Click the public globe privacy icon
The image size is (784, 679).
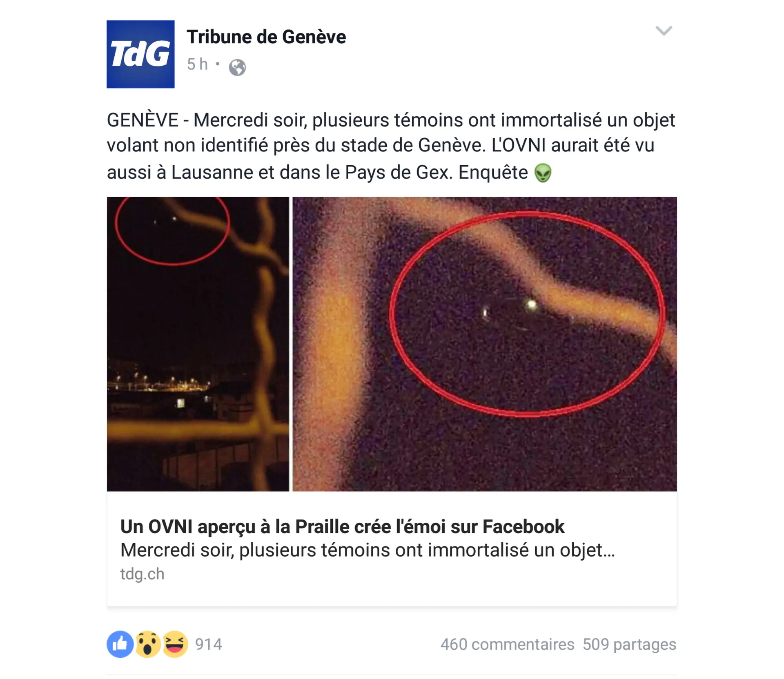coord(237,67)
